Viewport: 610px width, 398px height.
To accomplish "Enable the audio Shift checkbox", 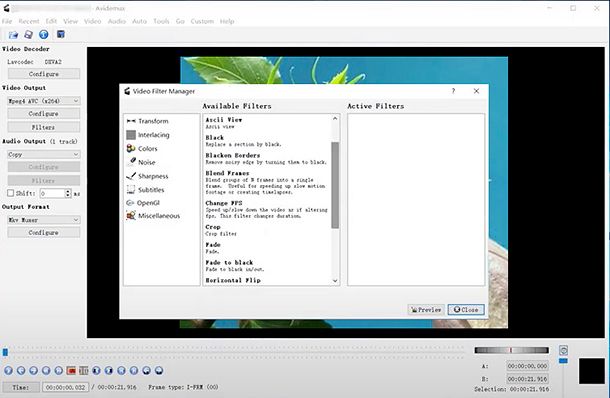I will coord(11,193).
